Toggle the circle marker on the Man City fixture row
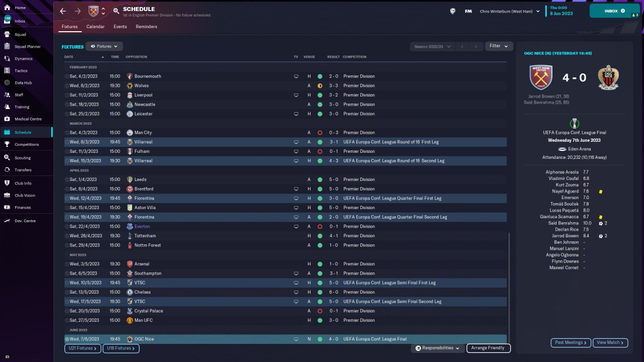644x362 pixels. point(67,133)
